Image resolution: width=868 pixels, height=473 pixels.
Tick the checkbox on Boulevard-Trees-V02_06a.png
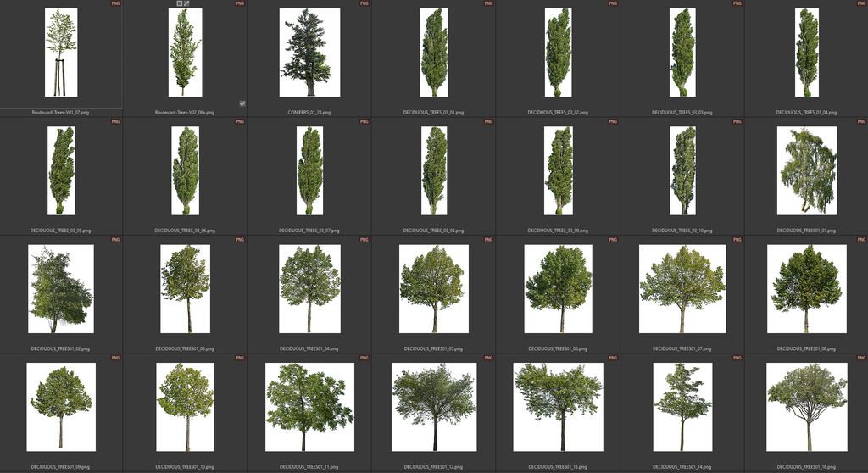tap(242, 103)
